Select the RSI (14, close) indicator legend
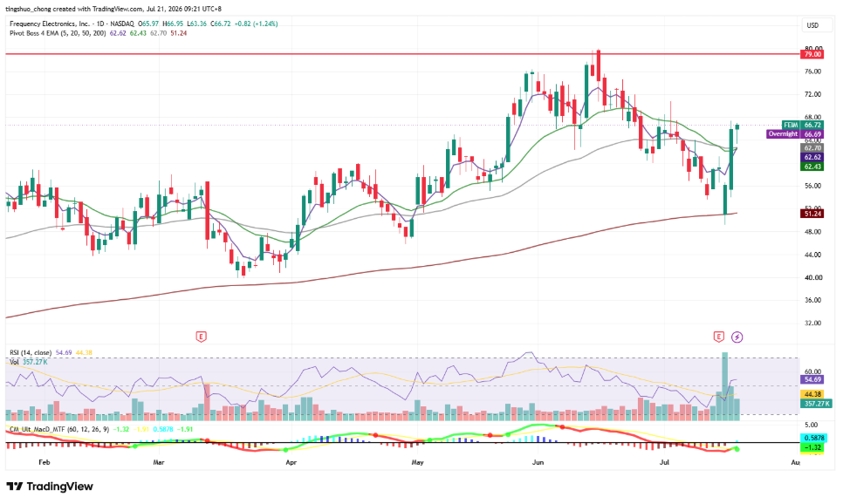This screenshot has width=843, height=504. click(31, 352)
